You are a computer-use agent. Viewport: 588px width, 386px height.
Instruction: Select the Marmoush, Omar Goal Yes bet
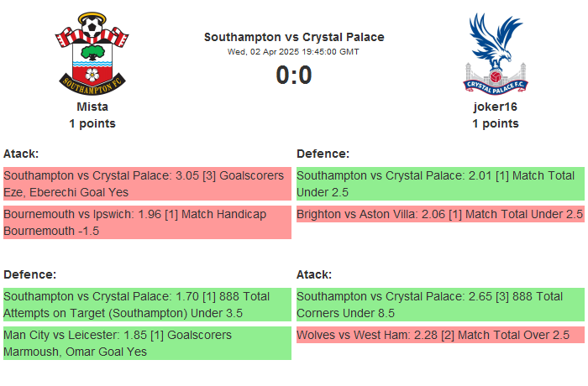tap(147, 343)
